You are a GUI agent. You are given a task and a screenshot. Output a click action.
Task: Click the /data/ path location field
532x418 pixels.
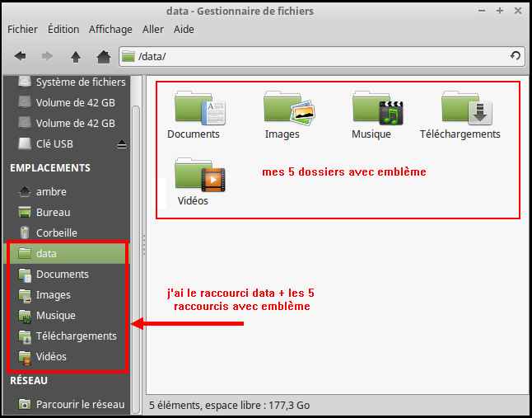pyautogui.click(x=313, y=56)
